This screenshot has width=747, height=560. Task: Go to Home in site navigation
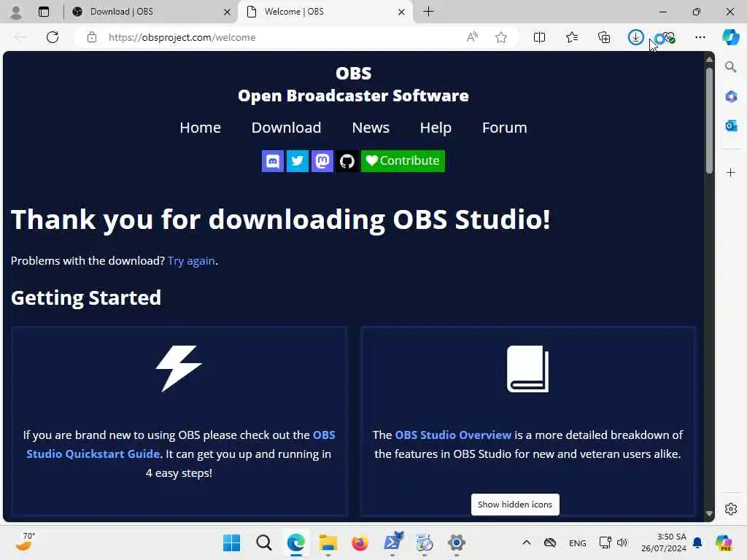pos(200,128)
